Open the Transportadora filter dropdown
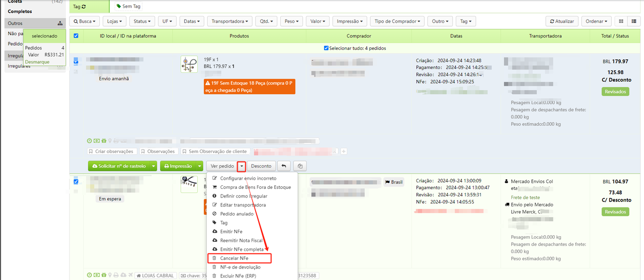644x280 pixels. tap(230, 21)
